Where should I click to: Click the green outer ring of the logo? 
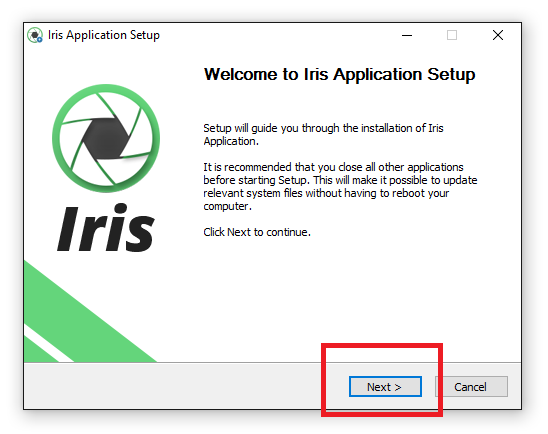click(x=106, y=89)
